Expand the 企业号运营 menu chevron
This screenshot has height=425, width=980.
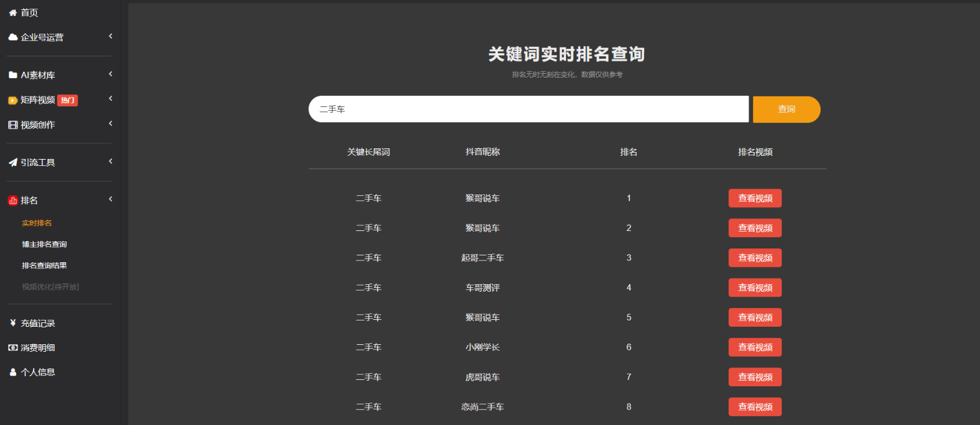coord(110,36)
